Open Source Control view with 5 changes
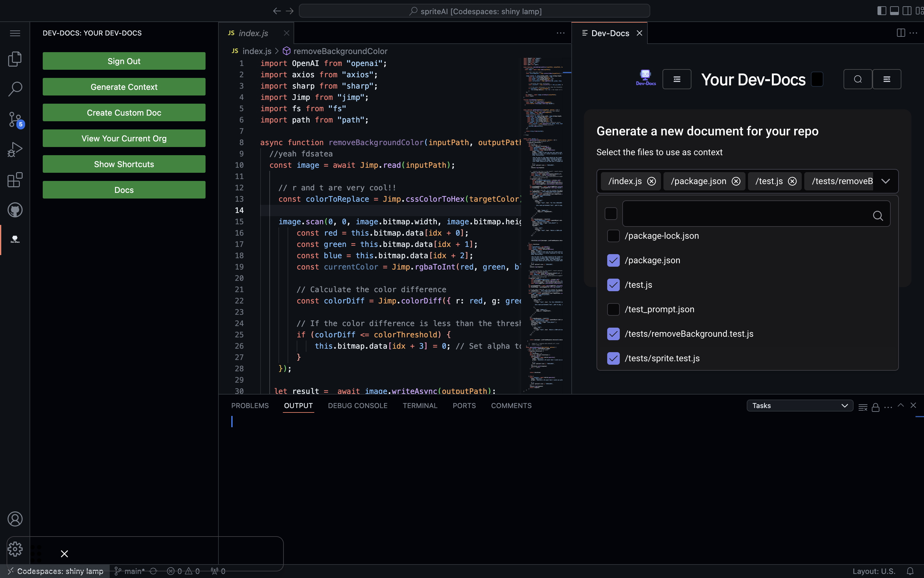Viewport: 924px width, 578px height. pyautogui.click(x=15, y=119)
